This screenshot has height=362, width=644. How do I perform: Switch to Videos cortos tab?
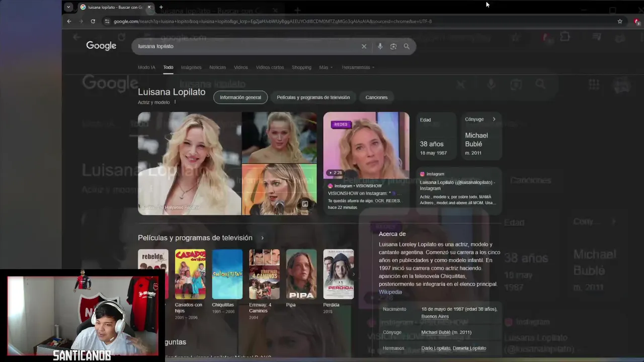(x=270, y=67)
